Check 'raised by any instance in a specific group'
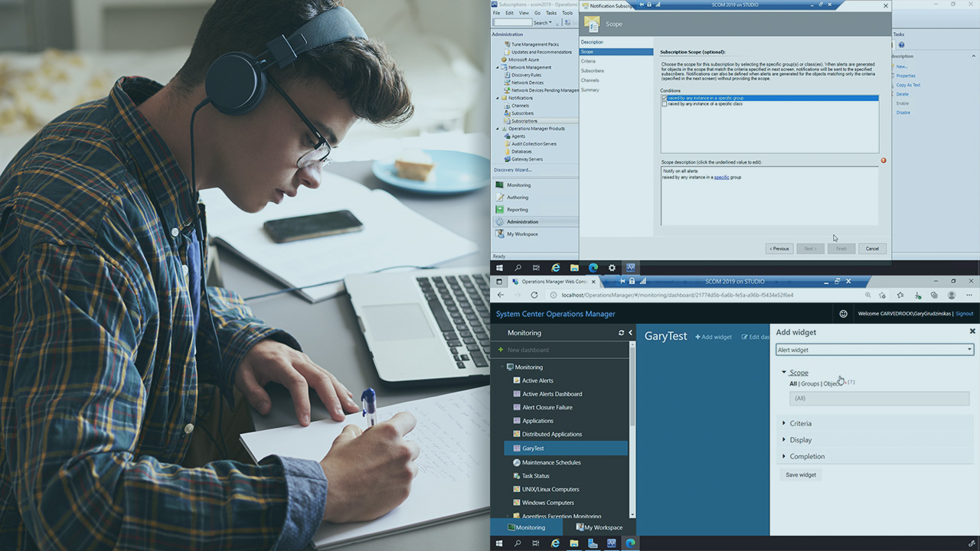This screenshot has height=551, width=980. [x=664, y=98]
